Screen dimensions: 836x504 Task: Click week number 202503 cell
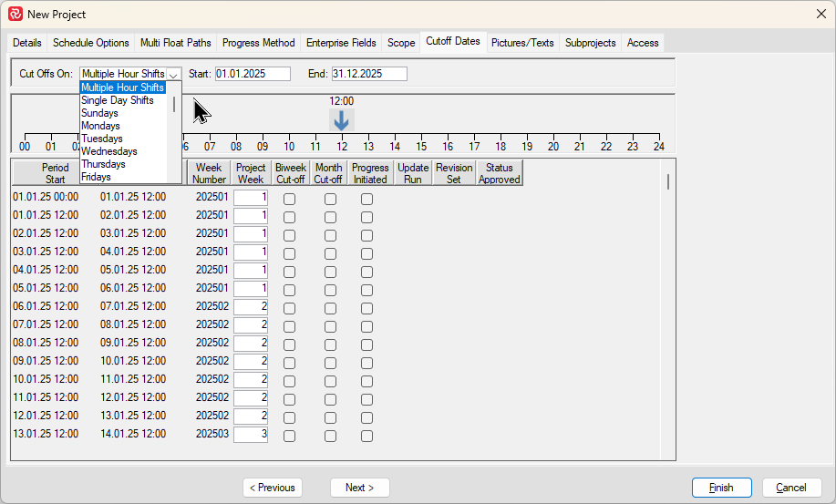[x=212, y=434]
